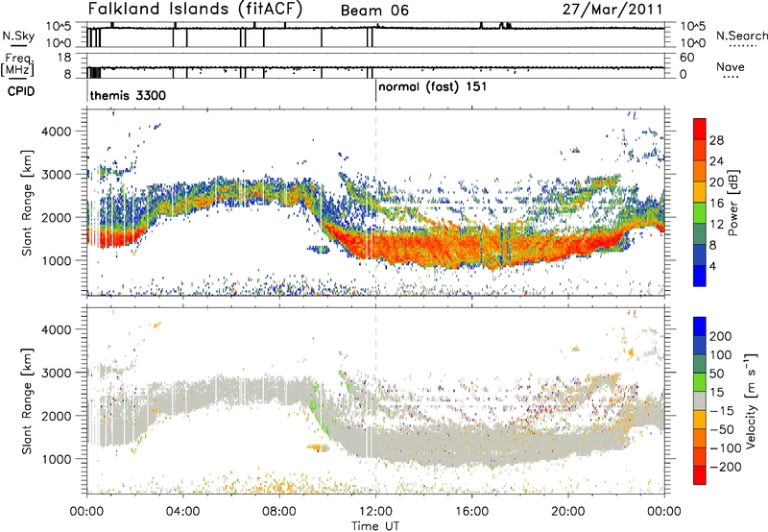The height and width of the screenshot is (532, 768).
Task: Click the "12" label on the power colorbar
Action: click(x=716, y=225)
